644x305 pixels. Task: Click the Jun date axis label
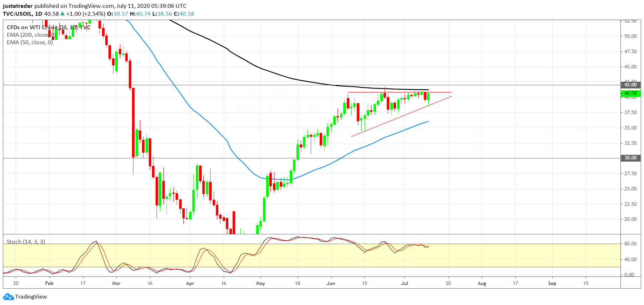point(331,284)
